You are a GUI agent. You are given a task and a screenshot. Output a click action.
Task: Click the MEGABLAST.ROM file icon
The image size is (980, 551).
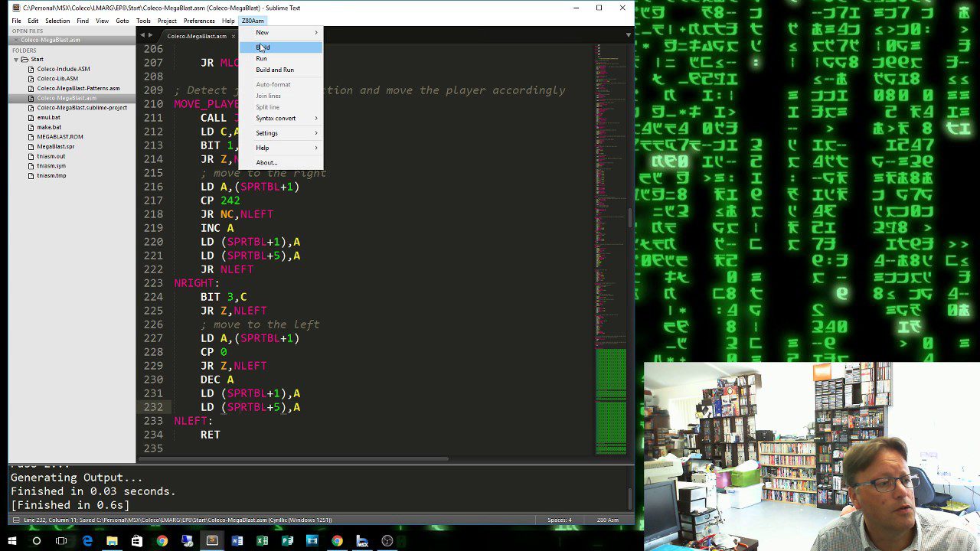(31, 137)
